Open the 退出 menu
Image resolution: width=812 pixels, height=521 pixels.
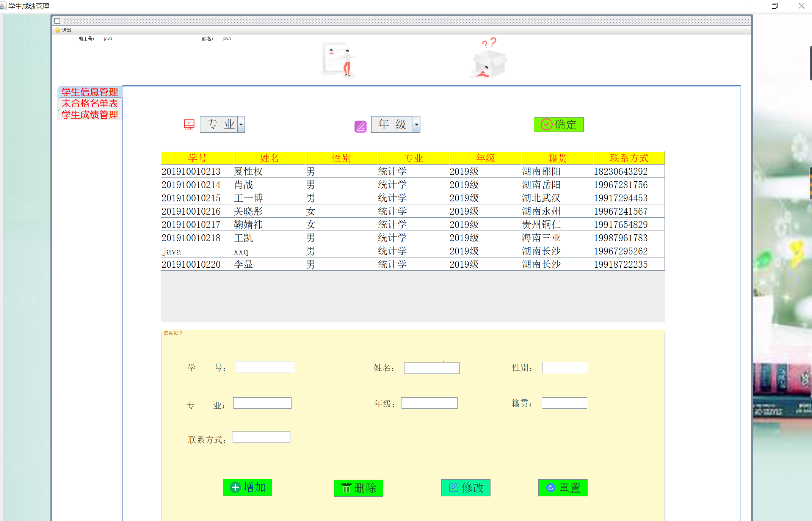(x=66, y=30)
